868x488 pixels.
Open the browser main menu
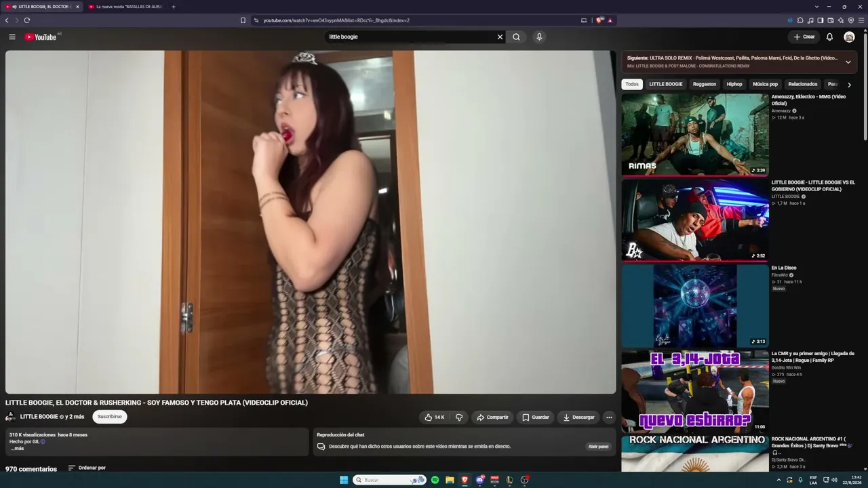point(861,20)
